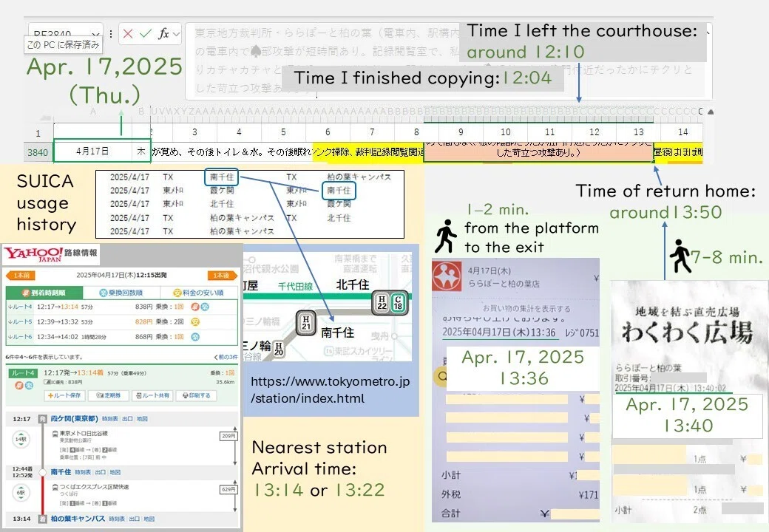Expand the formula bar using its chevron

[x=708, y=33]
